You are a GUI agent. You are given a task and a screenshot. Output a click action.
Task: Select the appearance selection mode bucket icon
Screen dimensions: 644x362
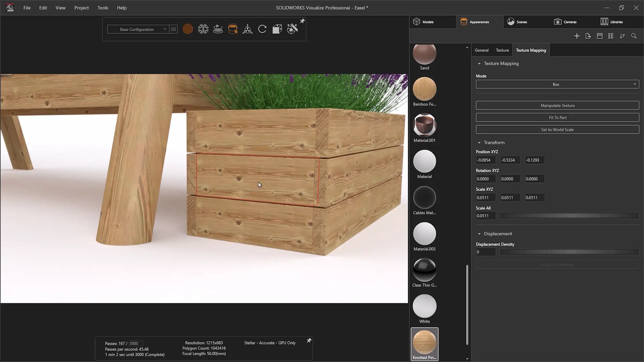coord(232,29)
